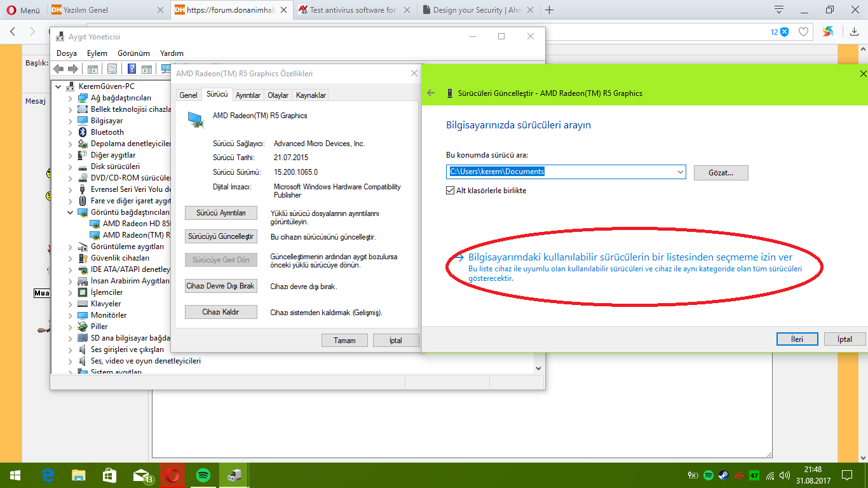868x488 pixels.
Task: Click the Bluetooth device category icon
Action: tap(83, 132)
